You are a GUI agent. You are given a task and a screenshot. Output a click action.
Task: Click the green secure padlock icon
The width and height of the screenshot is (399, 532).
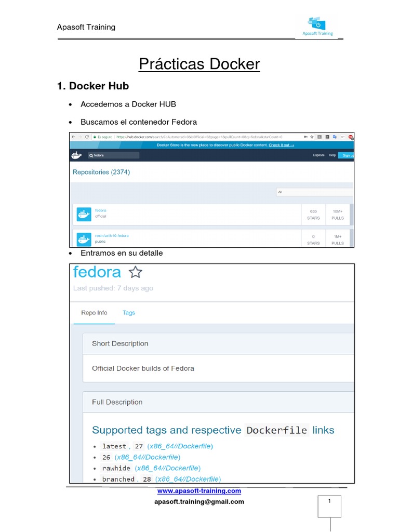point(95,137)
